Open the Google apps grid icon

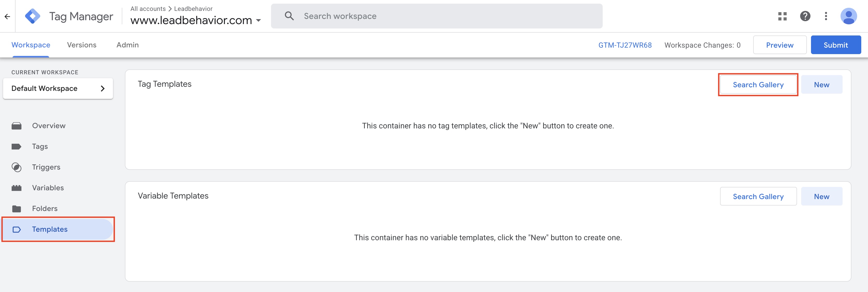(x=782, y=16)
